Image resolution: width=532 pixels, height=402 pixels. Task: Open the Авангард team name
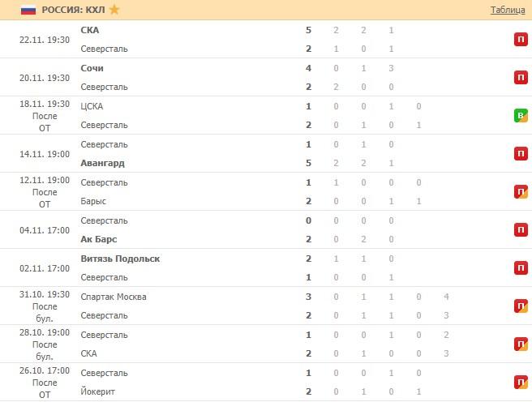click(103, 163)
